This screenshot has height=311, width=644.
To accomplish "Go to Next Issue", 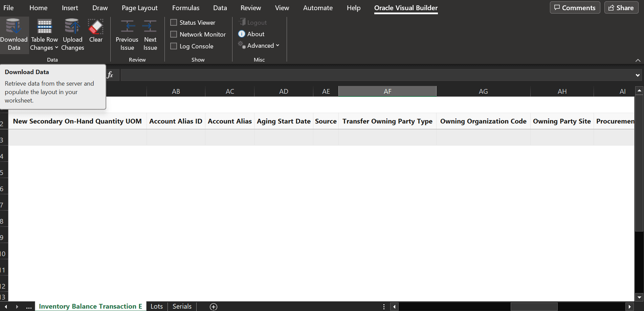I will 150,35.
